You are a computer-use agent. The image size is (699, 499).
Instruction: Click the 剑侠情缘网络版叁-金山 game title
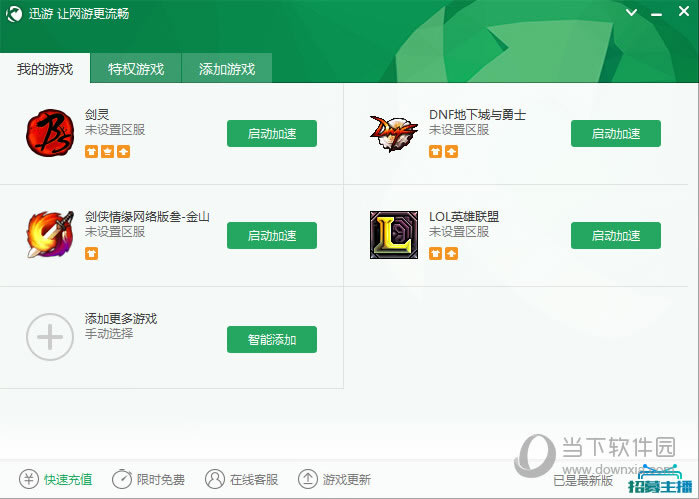[x=147, y=217]
